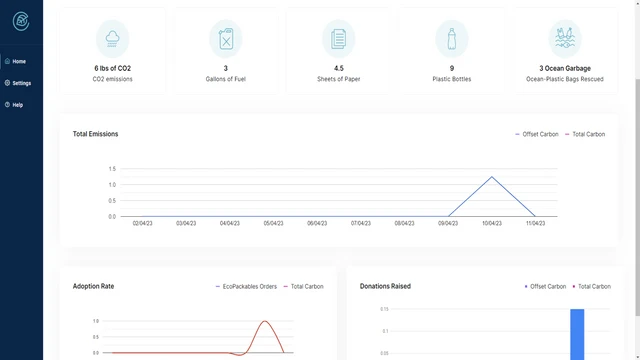Click the 09/04/23 date axis label

pyautogui.click(x=448, y=223)
